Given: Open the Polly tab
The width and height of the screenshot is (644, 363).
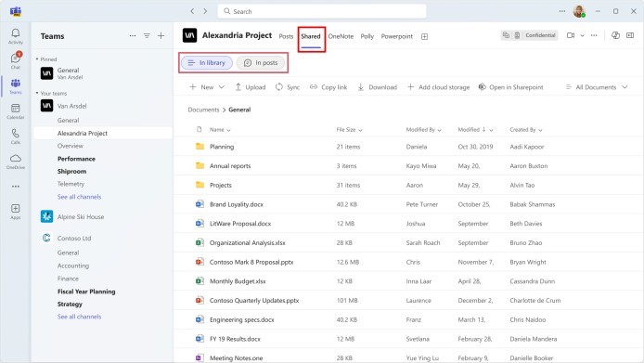Looking at the screenshot, I should pyautogui.click(x=367, y=36).
